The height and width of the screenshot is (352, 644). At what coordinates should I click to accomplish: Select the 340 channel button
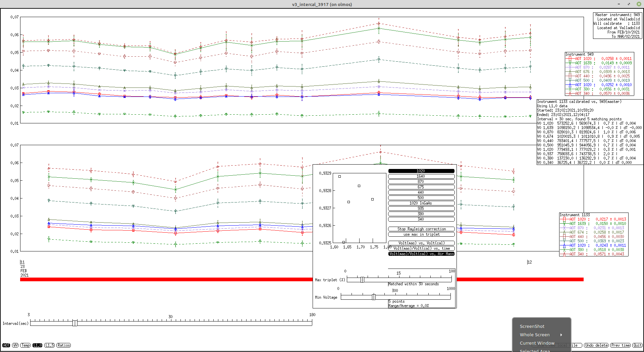tap(421, 219)
